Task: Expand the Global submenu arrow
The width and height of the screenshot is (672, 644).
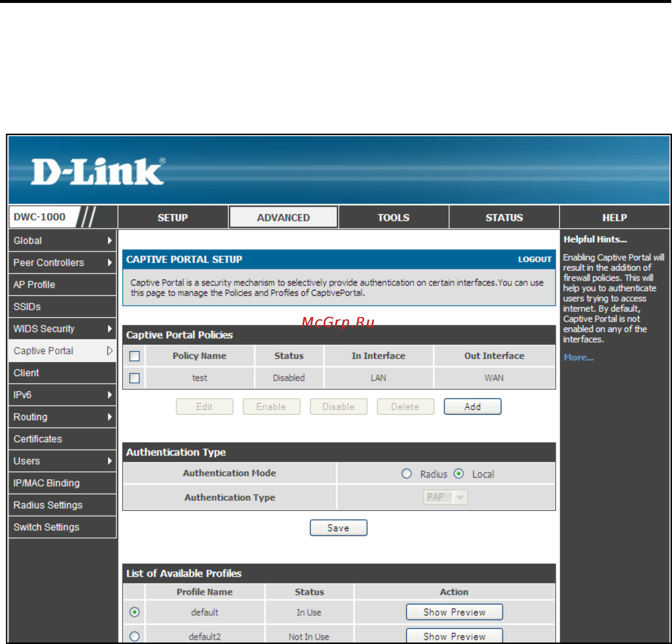Action: 109,240
